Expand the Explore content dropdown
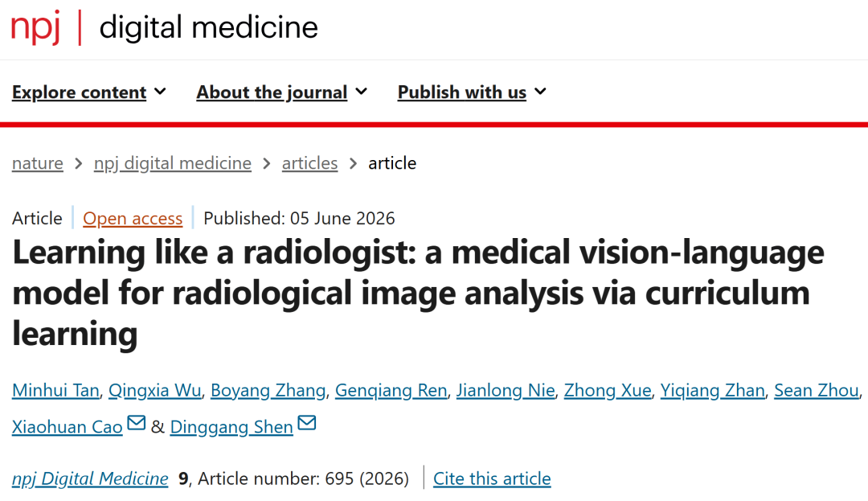 88,92
